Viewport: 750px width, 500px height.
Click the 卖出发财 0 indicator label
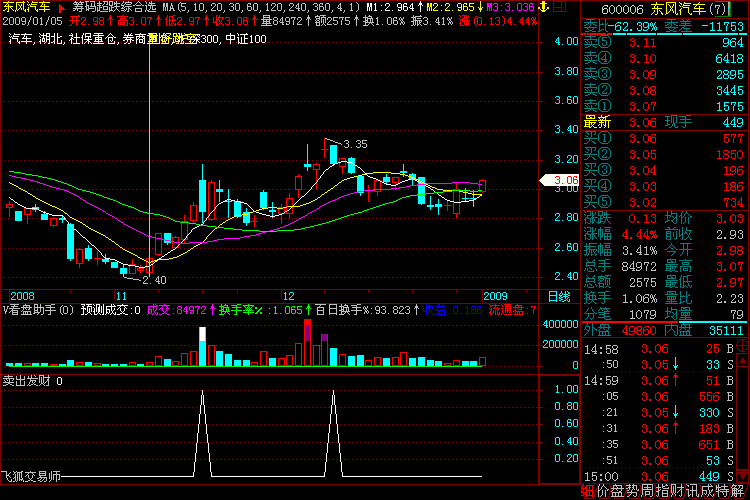pyautogui.click(x=33, y=381)
